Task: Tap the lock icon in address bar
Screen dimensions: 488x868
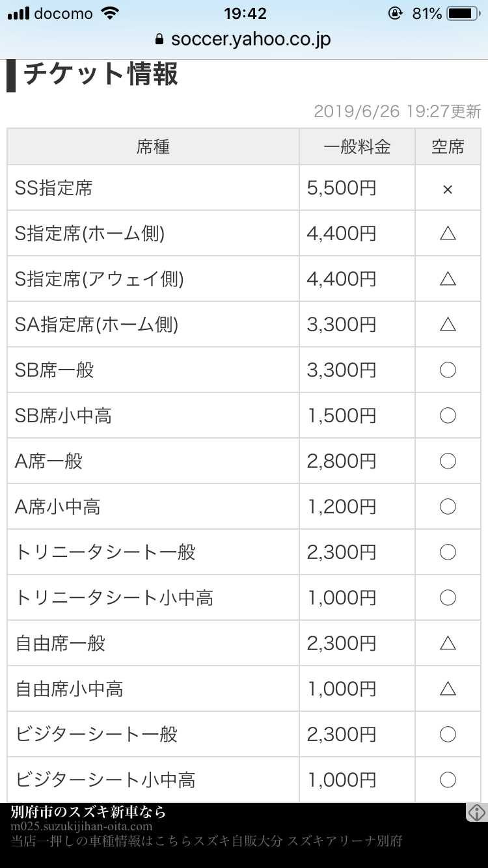Action: click(x=159, y=40)
